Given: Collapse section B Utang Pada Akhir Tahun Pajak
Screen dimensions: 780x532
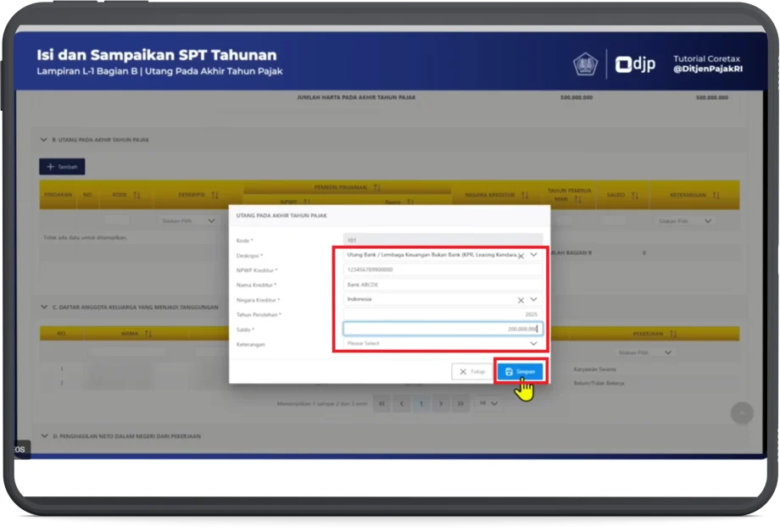Looking at the screenshot, I should tap(44, 140).
